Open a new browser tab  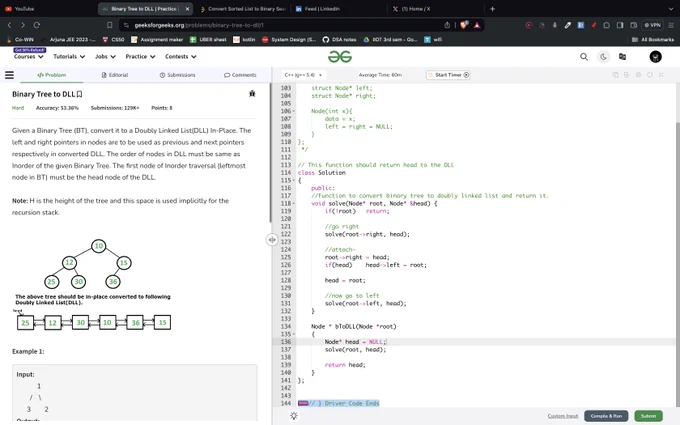click(492, 9)
